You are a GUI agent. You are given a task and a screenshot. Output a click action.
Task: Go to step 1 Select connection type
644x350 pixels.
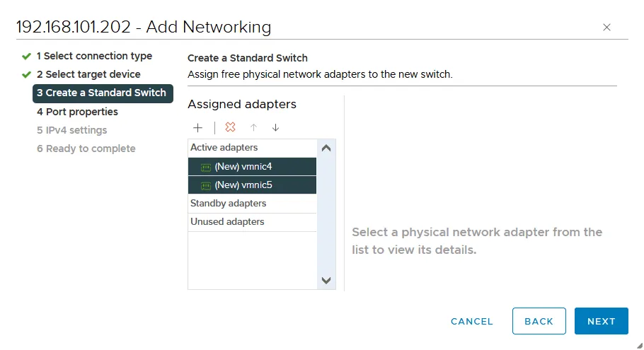pos(94,56)
